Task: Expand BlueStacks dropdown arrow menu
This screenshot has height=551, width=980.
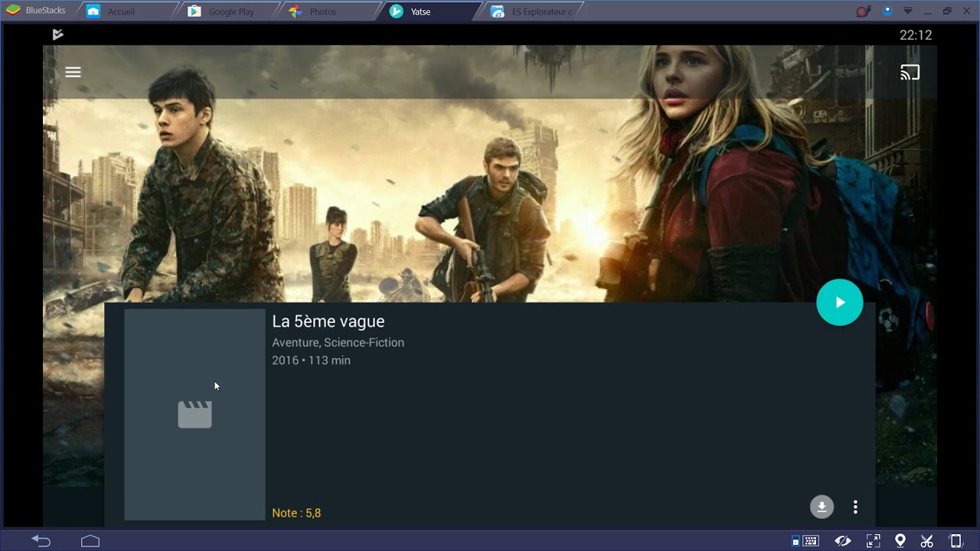Action: pos(908,11)
